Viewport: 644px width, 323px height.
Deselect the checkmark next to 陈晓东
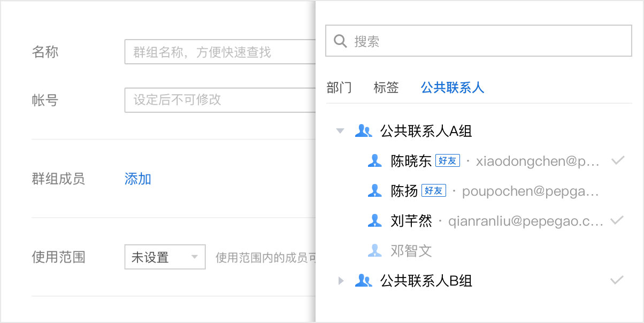click(x=618, y=160)
